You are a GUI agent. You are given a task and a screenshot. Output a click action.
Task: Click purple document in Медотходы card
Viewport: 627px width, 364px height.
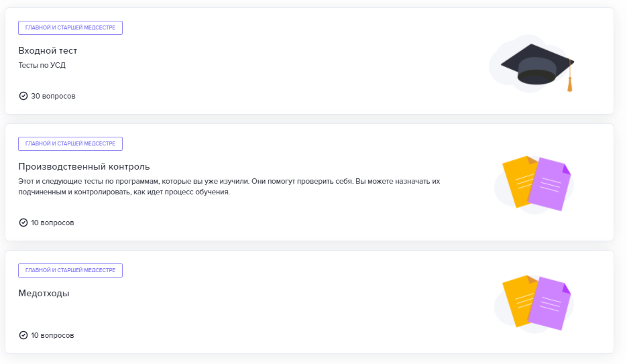point(550,303)
